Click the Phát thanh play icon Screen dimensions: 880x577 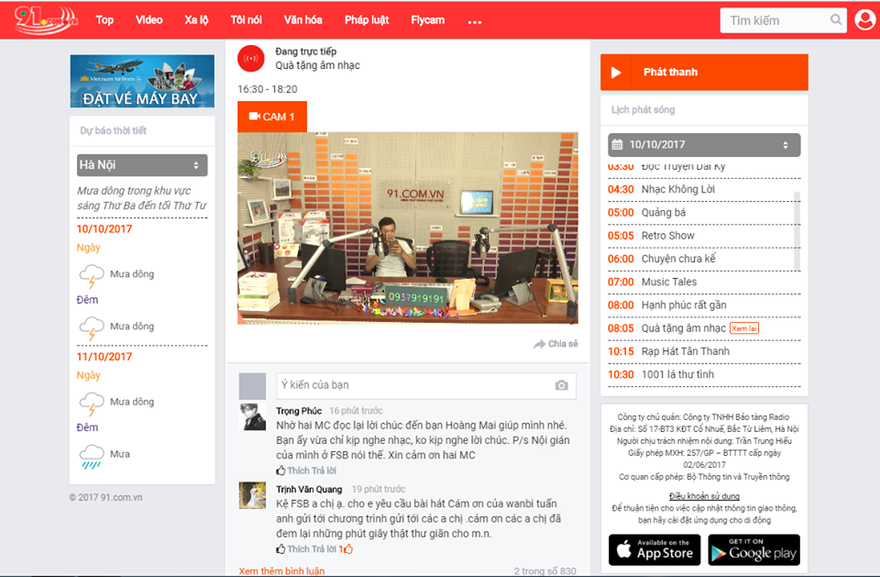coord(616,73)
